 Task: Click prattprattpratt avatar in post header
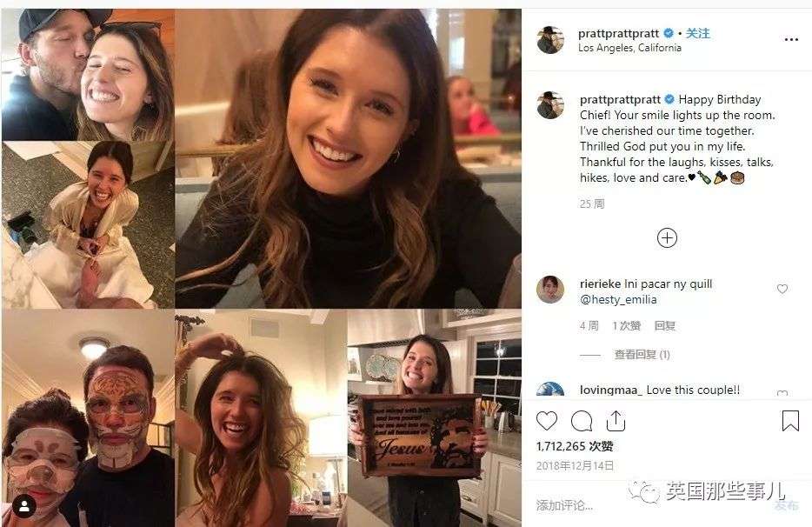click(550, 40)
